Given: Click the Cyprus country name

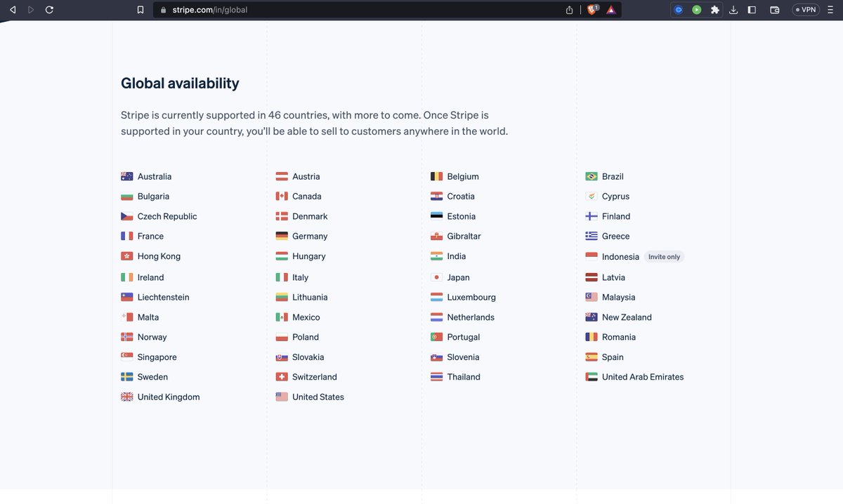Looking at the screenshot, I should (x=615, y=197).
